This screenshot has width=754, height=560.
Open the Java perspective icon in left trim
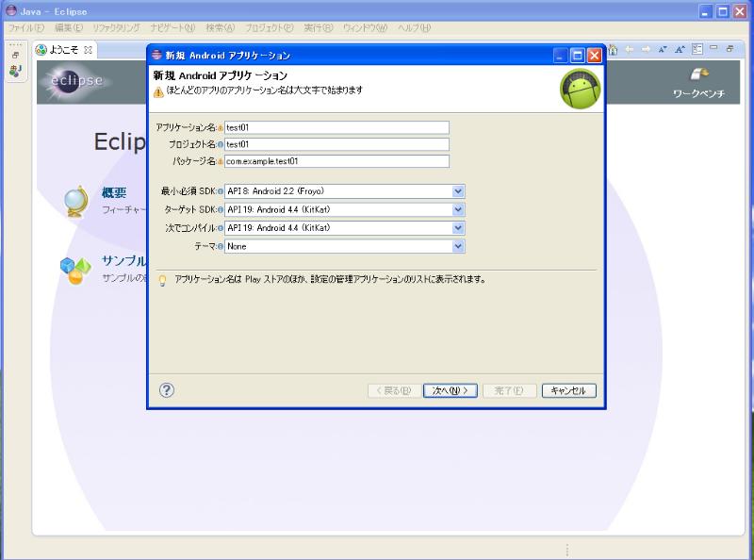[15, 72]
